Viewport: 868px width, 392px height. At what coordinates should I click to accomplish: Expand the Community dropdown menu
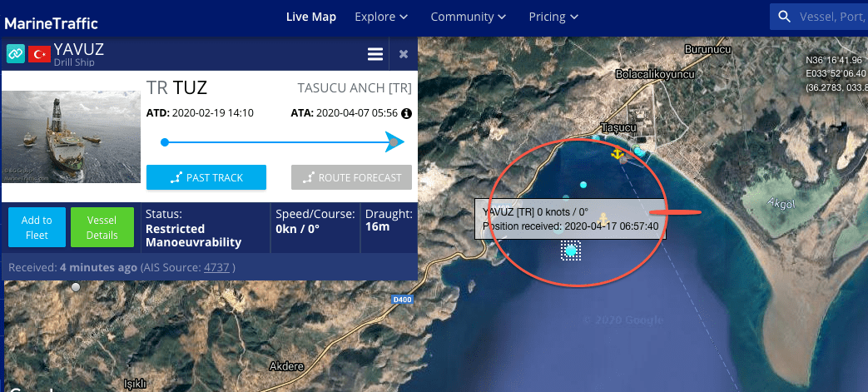[469, 17]
